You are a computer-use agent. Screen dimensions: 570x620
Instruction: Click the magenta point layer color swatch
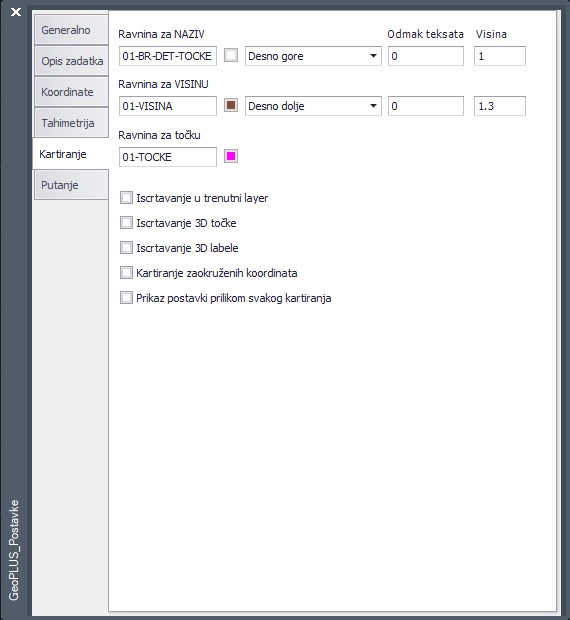231,156
